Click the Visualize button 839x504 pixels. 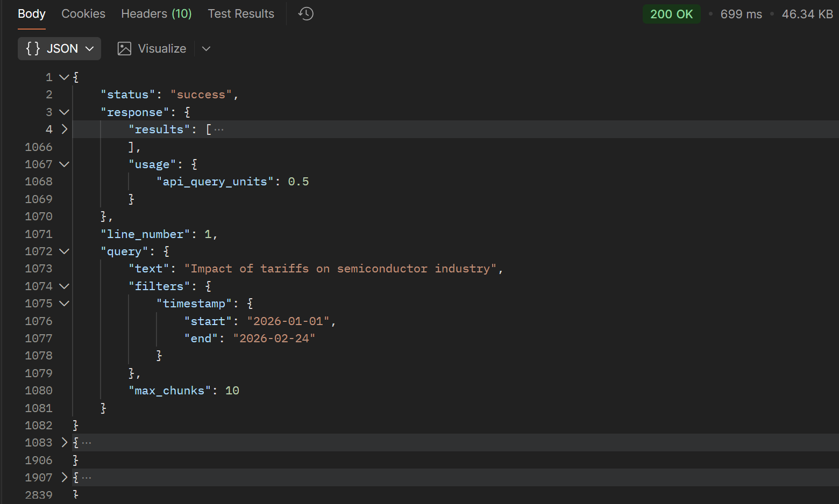[x=161, y=48]
